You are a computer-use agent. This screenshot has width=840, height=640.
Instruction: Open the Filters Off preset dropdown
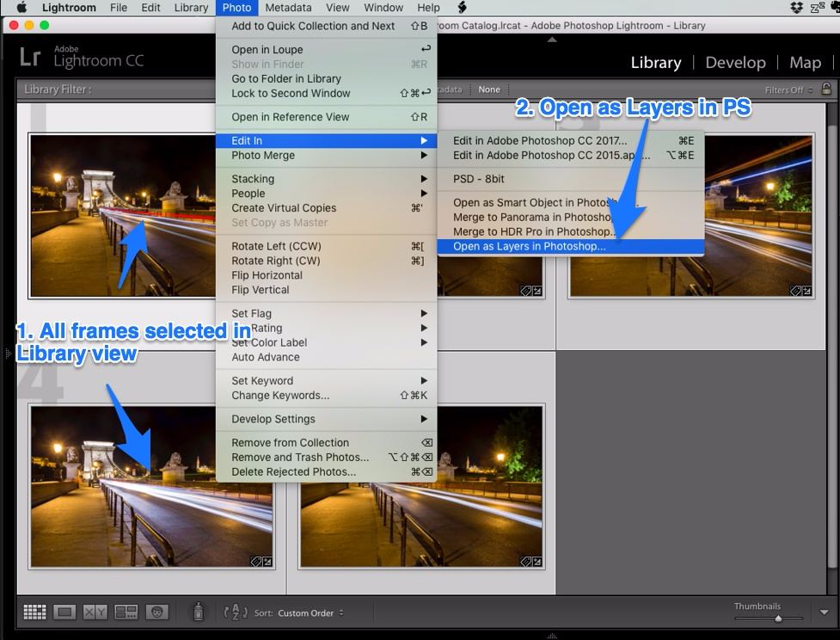788,90
